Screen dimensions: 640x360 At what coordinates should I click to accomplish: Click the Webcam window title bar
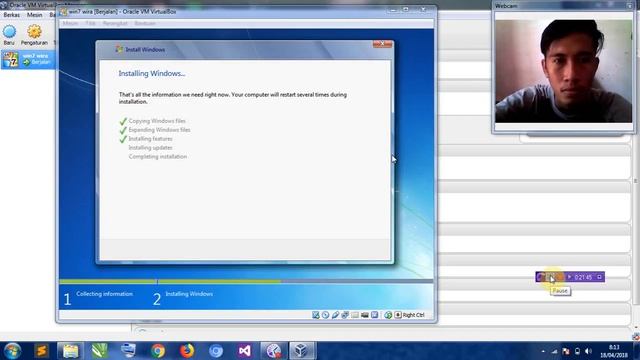563,6
